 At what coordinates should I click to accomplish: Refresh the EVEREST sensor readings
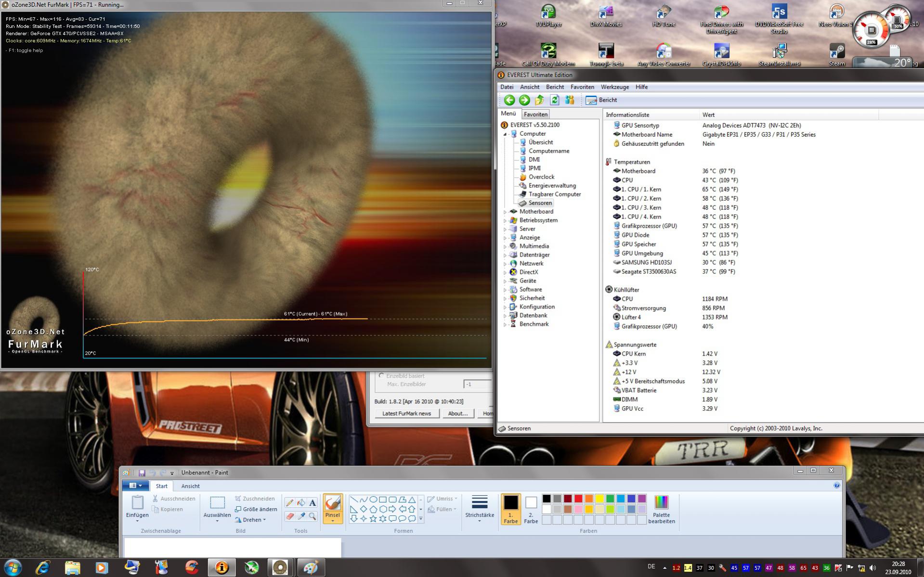pyautogui.click(x=555, y=100)
